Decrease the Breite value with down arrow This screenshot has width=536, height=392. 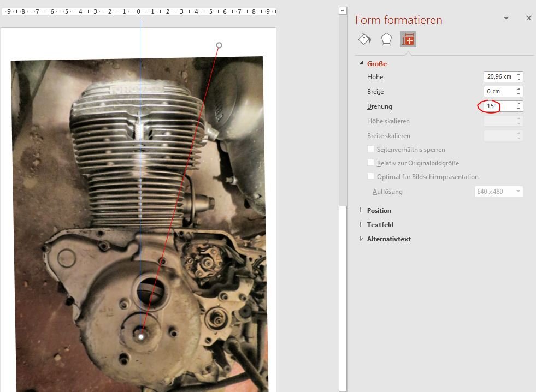tap(519, 94)
